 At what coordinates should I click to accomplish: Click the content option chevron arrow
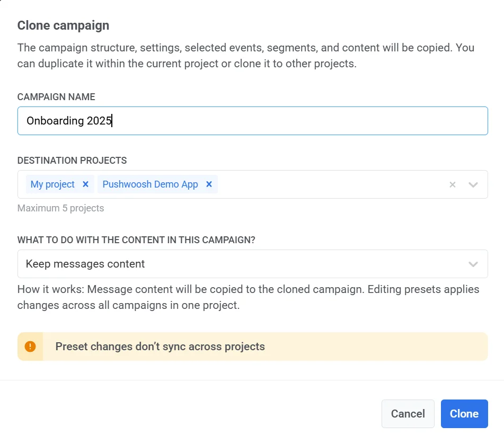(473, 264)
